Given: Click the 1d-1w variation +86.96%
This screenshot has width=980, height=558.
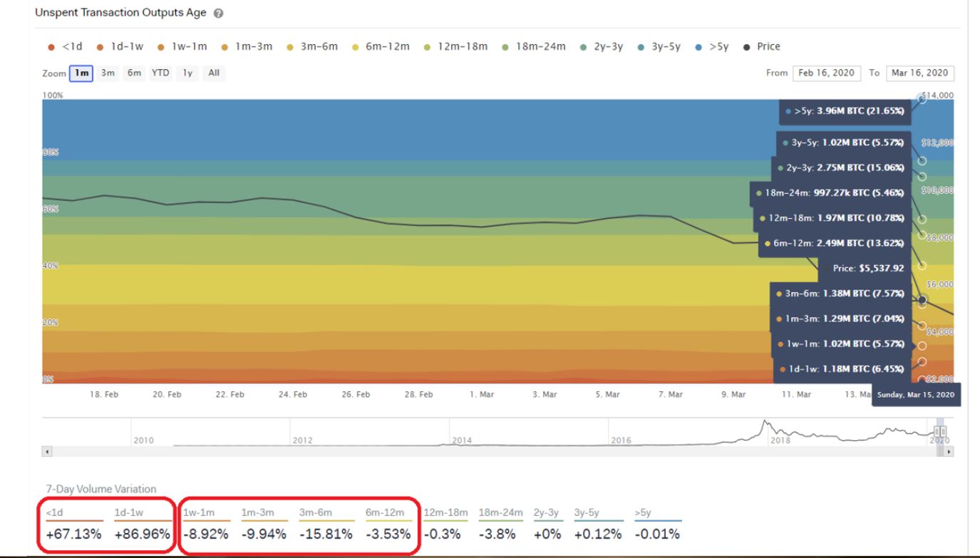Looking at the screenshot, I should point(142,534).
